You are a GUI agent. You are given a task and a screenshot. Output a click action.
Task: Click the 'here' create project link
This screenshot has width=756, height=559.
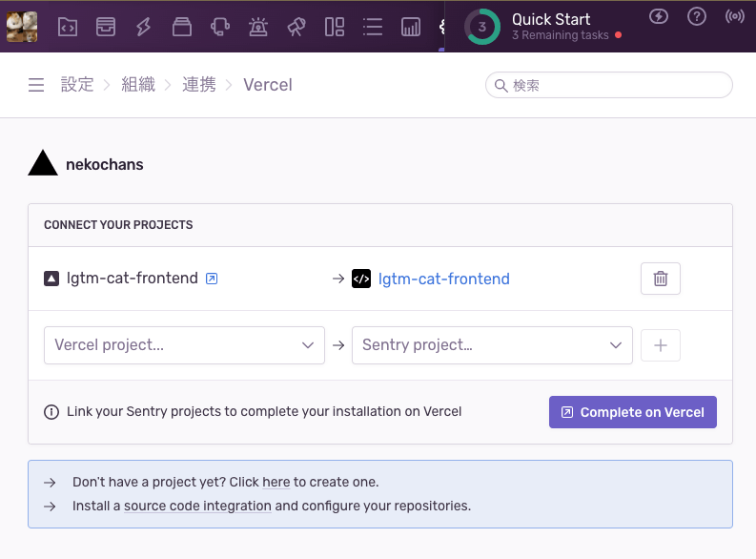tap(276, 483)
